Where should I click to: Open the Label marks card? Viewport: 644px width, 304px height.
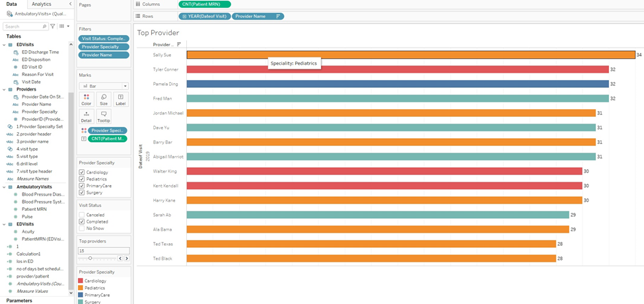click(x=120, y=99)
